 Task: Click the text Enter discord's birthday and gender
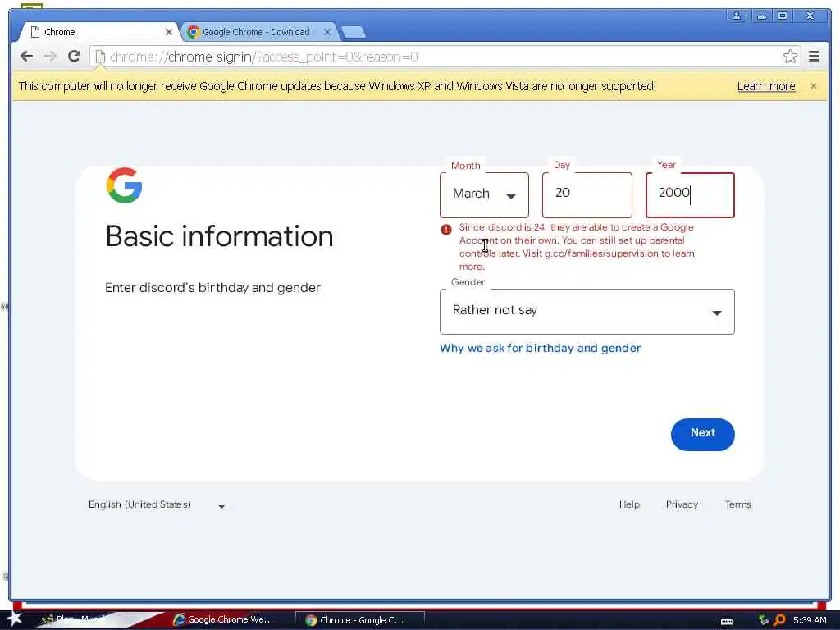212,288
